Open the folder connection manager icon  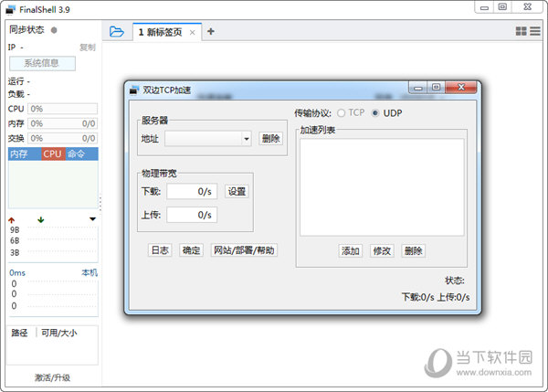(x=116, y=32)
